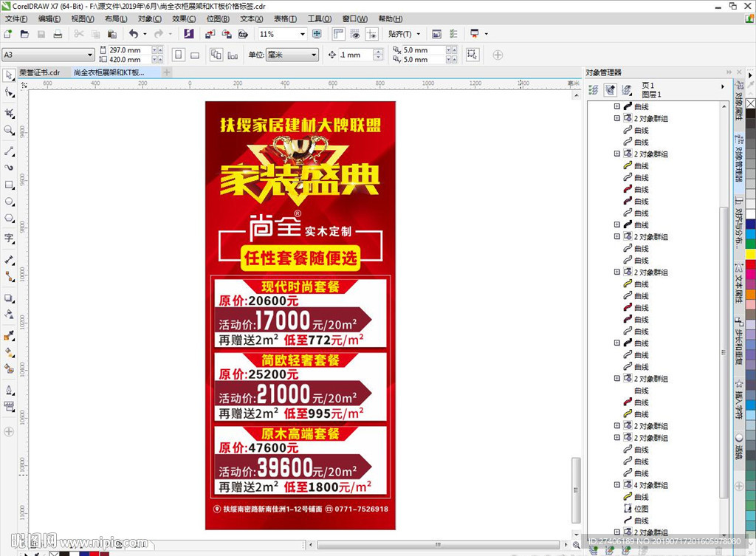
Task: Toggle Show Object Properties in Object Manager
Action: pyautogui.click(x=594, y=89)
